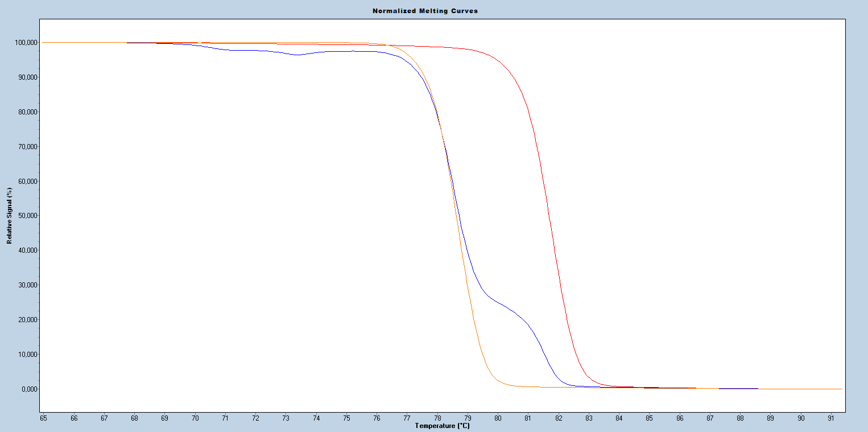Click the '67' tick on the temperature axis
This screenshot has height=432, width=868.
(104, 418)
